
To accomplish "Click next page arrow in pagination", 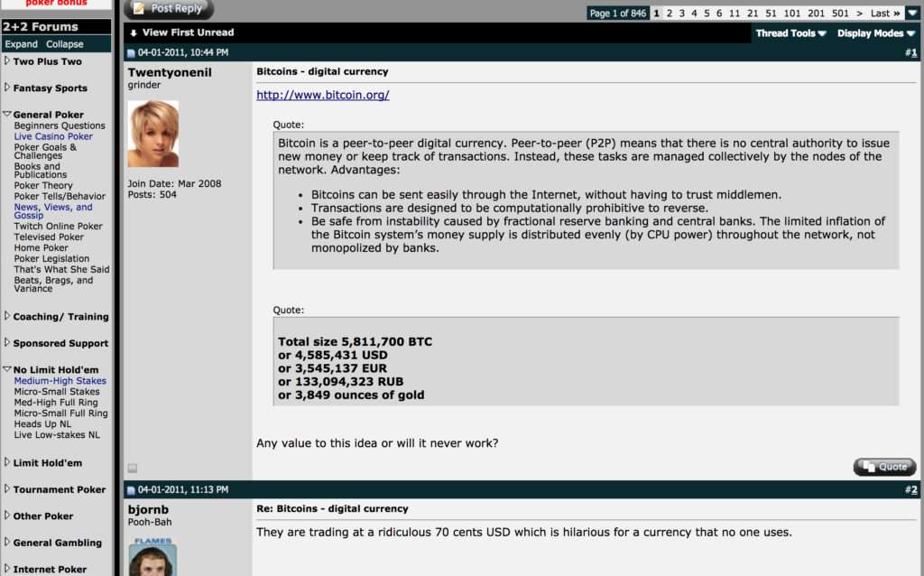I will [859, 13].
